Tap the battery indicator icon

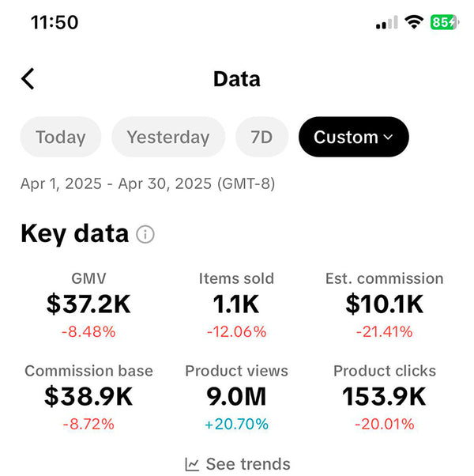[x=443, y=23]
